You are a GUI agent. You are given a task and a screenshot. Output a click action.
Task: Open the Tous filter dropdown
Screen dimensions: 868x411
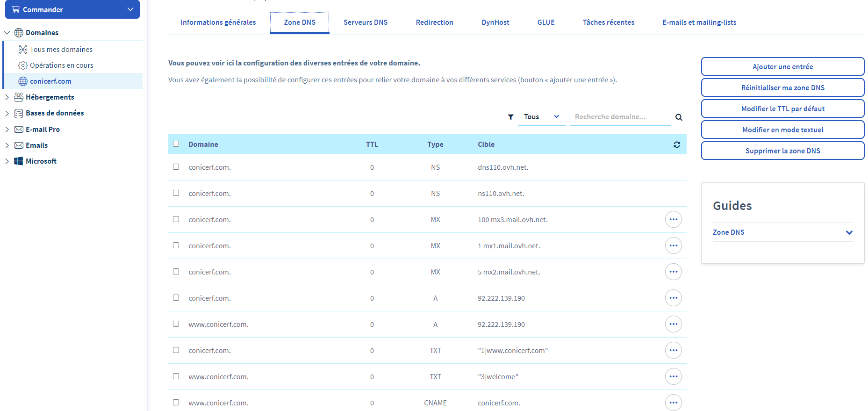point(541,117)
